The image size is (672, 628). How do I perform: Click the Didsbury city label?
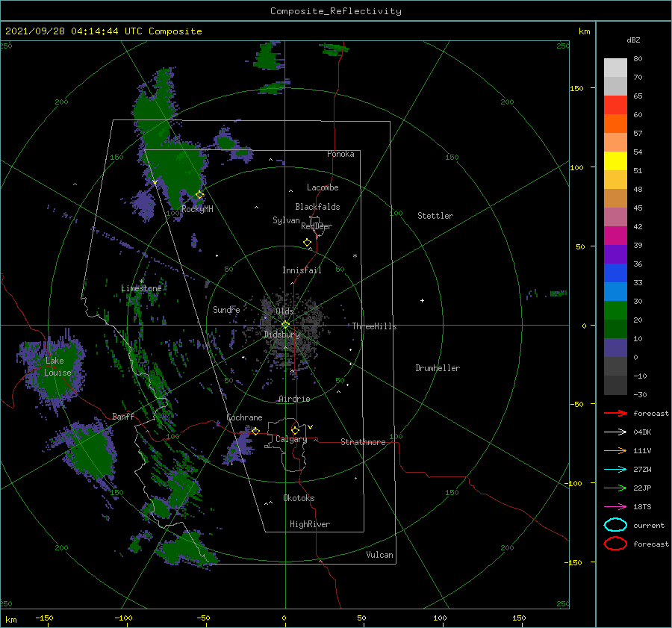[x=281, y=335]
